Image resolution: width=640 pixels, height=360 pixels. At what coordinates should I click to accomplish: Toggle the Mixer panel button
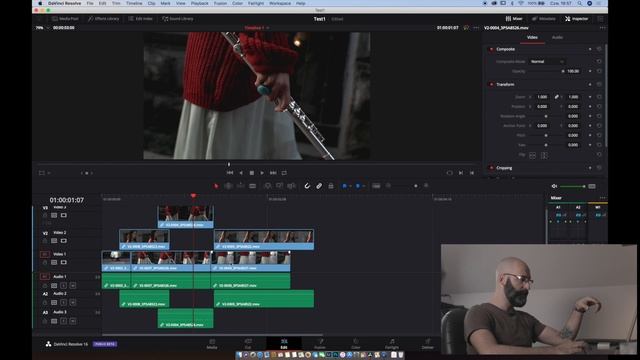click(x=514, y=19)
